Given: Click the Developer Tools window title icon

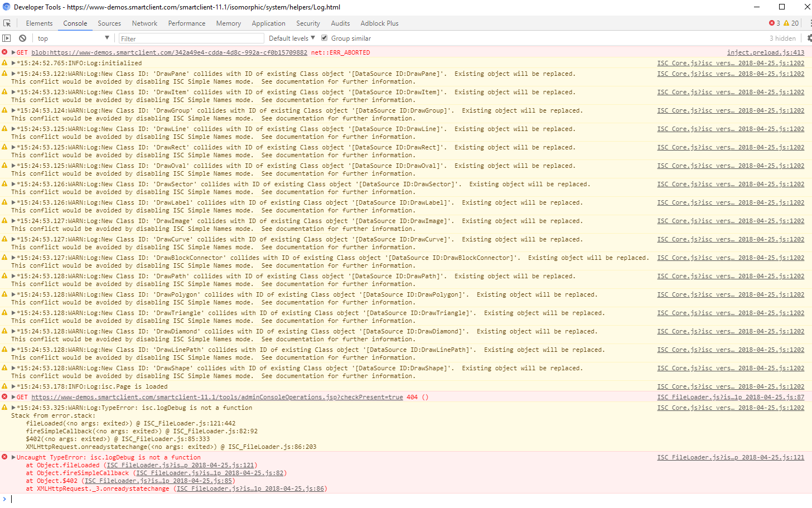Looking at the screenshot, I should 7,7.
